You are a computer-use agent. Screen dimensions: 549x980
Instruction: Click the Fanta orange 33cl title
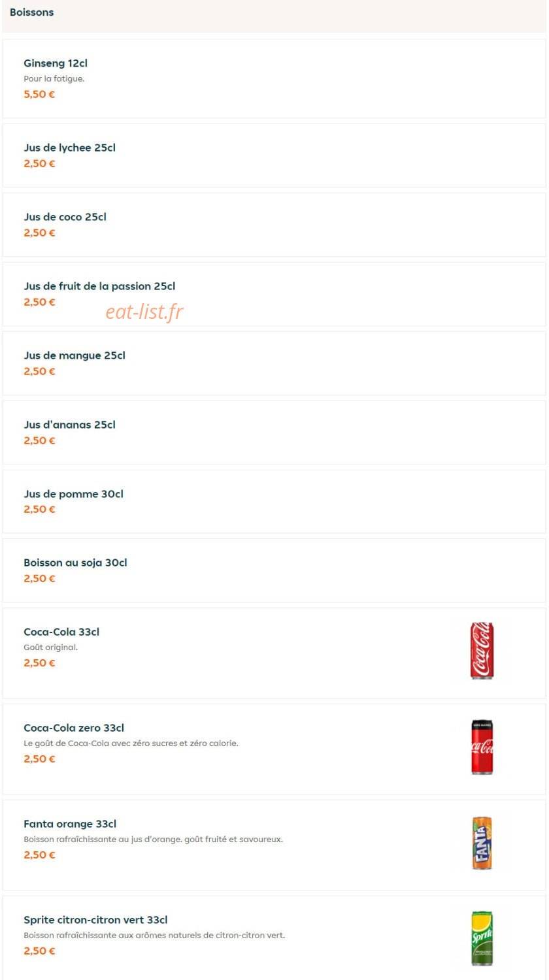coord(70,824)
